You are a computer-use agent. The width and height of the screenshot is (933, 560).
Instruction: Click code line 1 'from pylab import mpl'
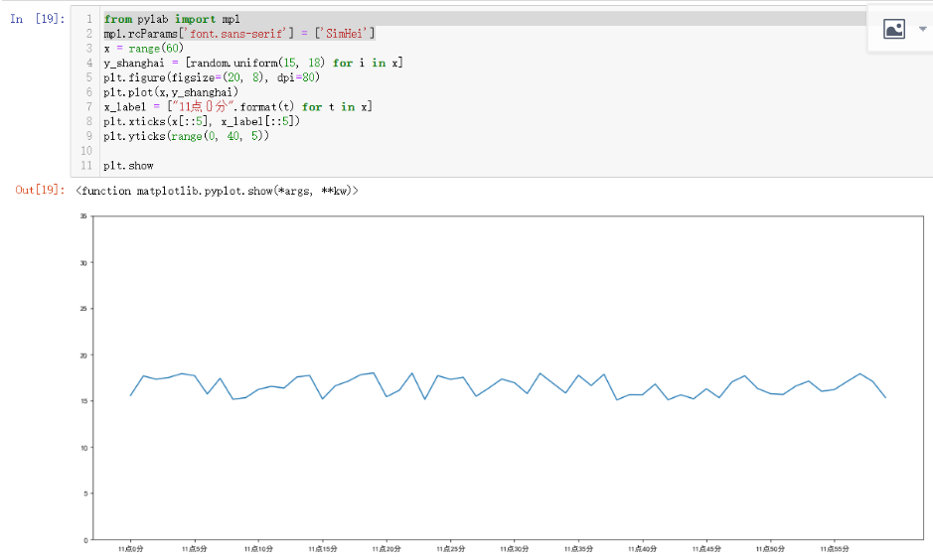pos(172,19)
